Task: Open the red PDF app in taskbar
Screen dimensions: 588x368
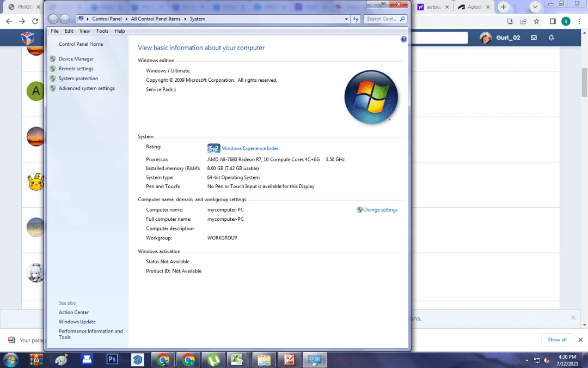Action: (289, 360)
